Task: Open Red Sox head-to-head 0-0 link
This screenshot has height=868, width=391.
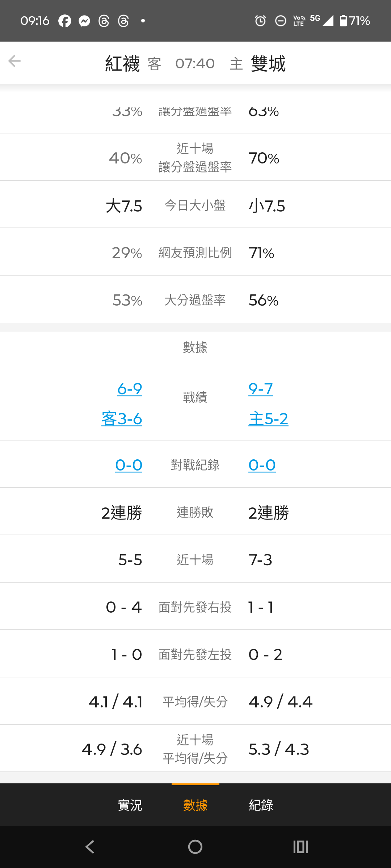Action: coord(129,465)
